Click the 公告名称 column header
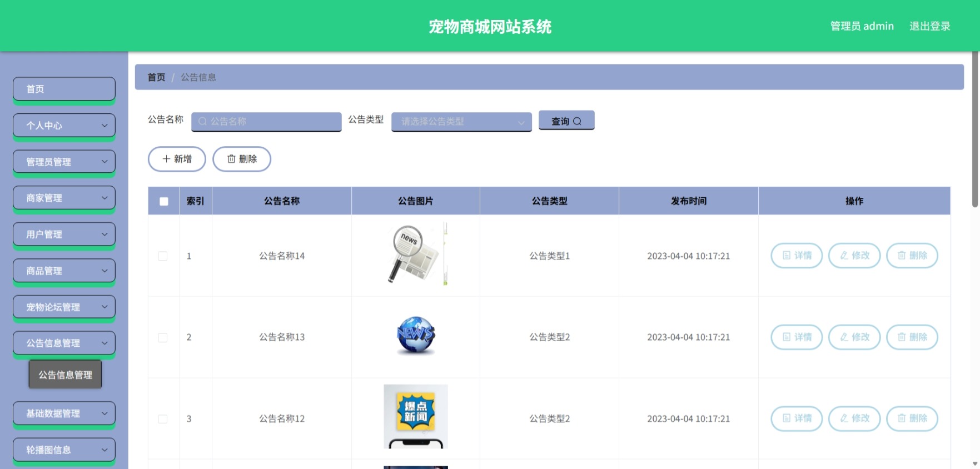 click(282, 201)
